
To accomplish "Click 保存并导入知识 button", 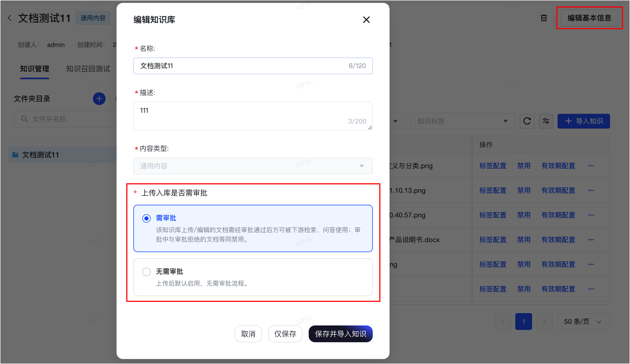I will (340, 334).
